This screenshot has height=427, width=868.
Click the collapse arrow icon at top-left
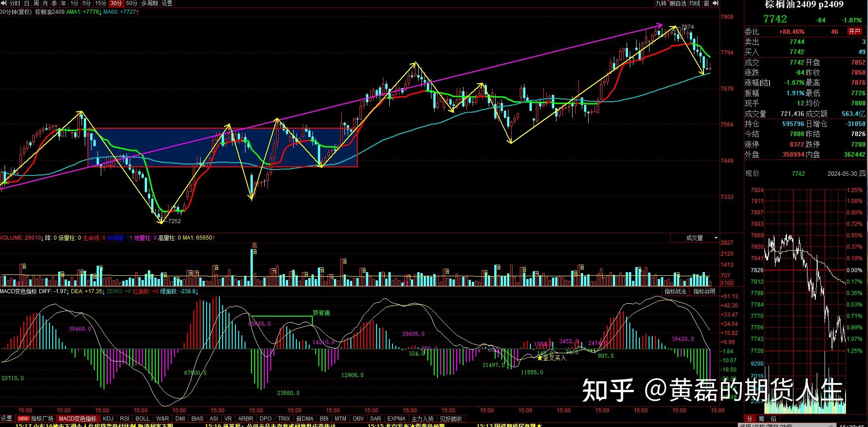(4, 3)
